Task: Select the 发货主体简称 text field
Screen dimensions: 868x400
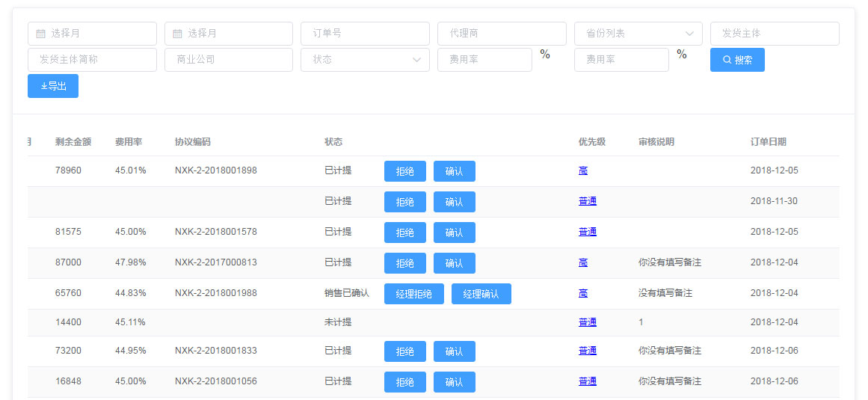Action: 92,60
